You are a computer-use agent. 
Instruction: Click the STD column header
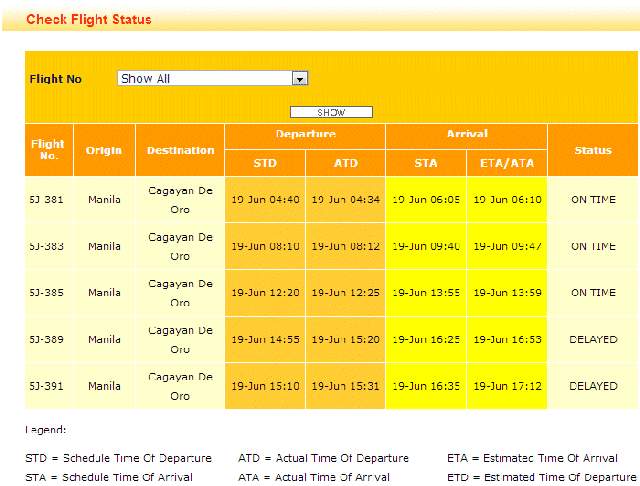click(265, 164)
